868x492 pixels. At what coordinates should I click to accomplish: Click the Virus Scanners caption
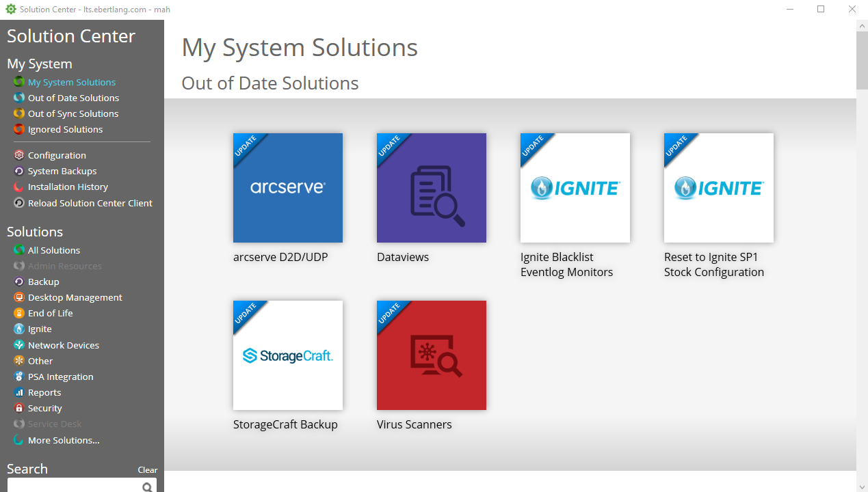pyautogui.click(x=415, y=424)
